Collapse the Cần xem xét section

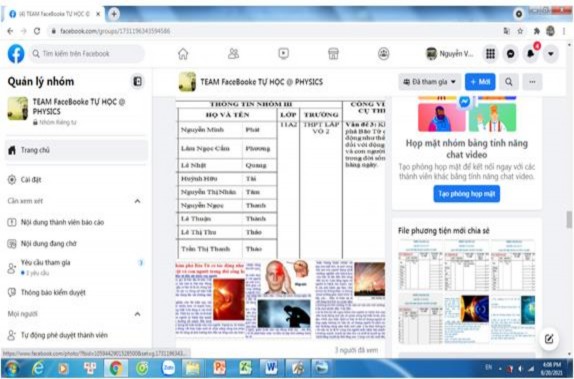point(137,201)
